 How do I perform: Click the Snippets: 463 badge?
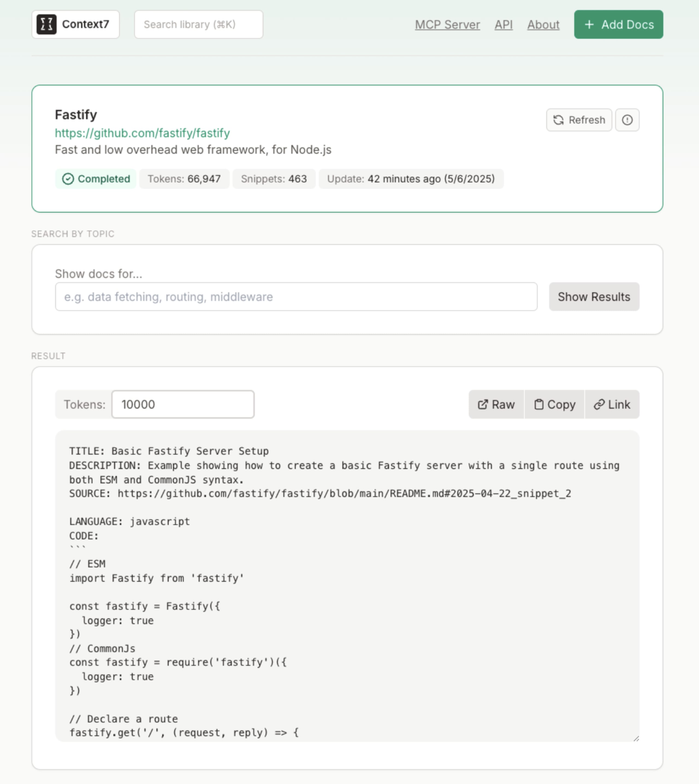274,179
